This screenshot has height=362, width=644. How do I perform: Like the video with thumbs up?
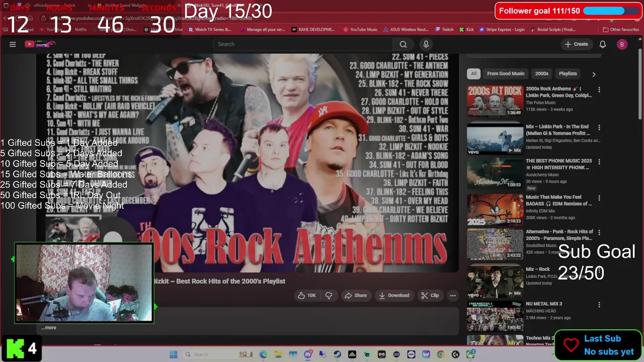306,295
